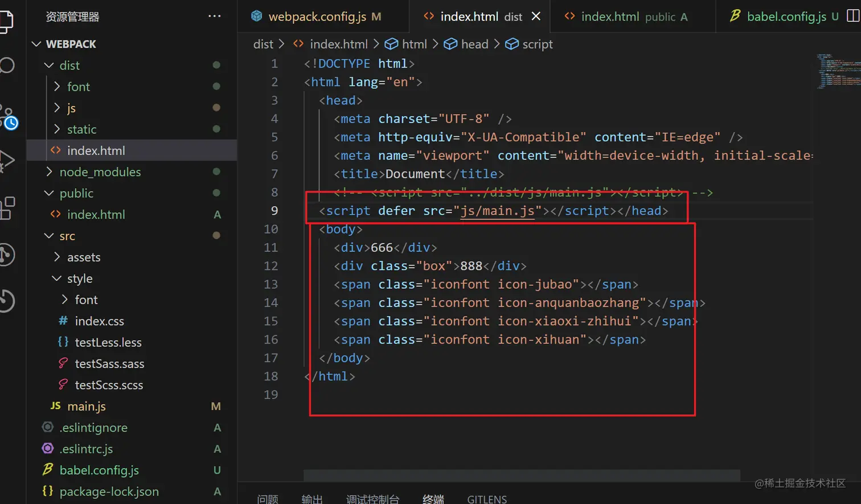This screenshot has width=861, height=504.
Task: Click line number 9 in gutter
Action: pyautogui.click(x=274, y=211)
